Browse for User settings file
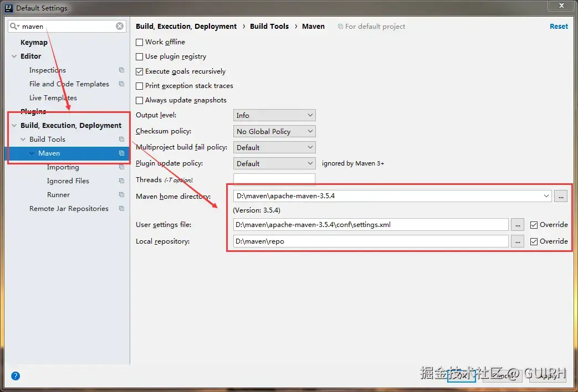The image size is (578, 392). point(518,225)
